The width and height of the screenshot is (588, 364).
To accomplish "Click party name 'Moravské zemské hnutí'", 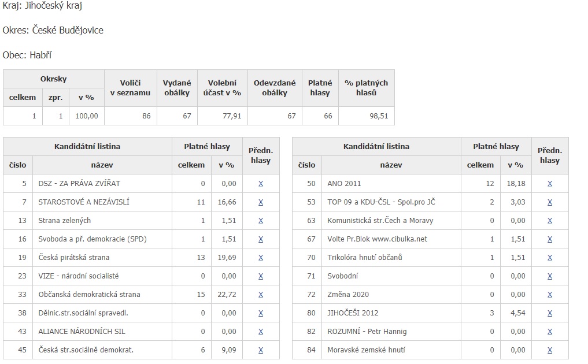I will [367, 350].
